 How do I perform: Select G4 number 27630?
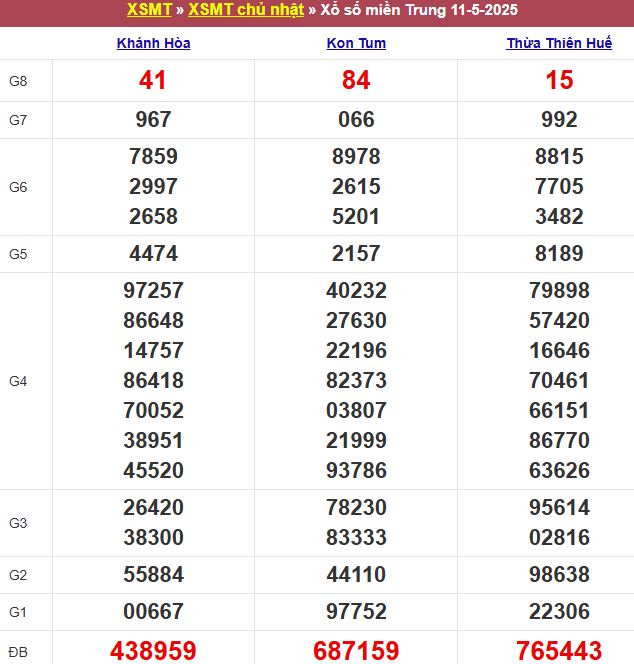click(356, 320)
